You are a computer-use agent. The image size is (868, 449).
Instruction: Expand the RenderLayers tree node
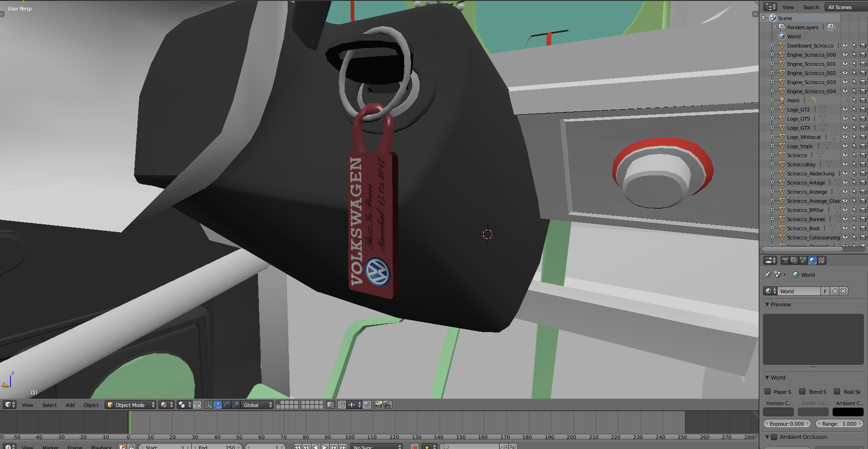pos(774,27)
